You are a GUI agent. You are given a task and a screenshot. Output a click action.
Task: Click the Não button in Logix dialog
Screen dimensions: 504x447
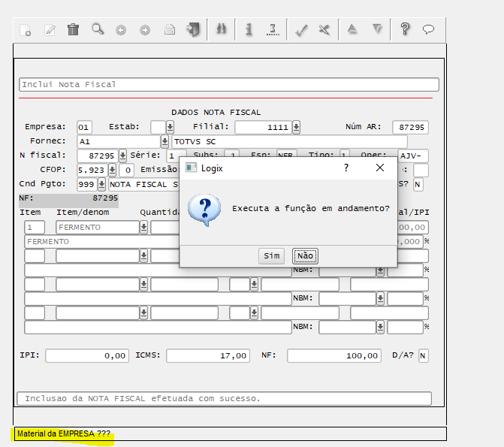(x=305, y=256)
